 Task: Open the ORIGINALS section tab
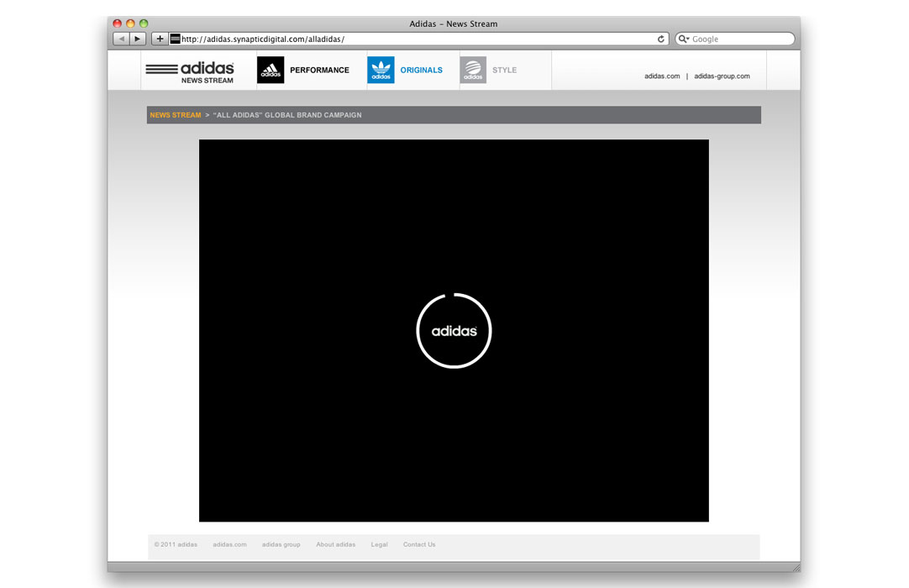click(422, 71)
